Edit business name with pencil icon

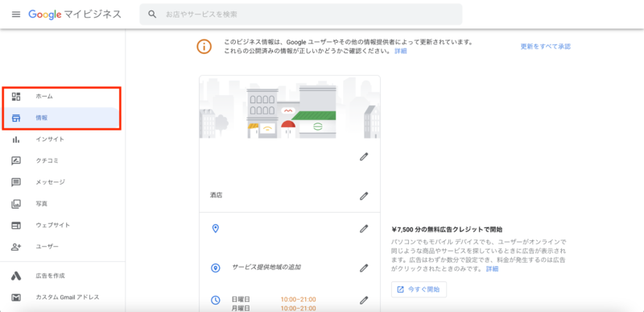coord(364,156)
